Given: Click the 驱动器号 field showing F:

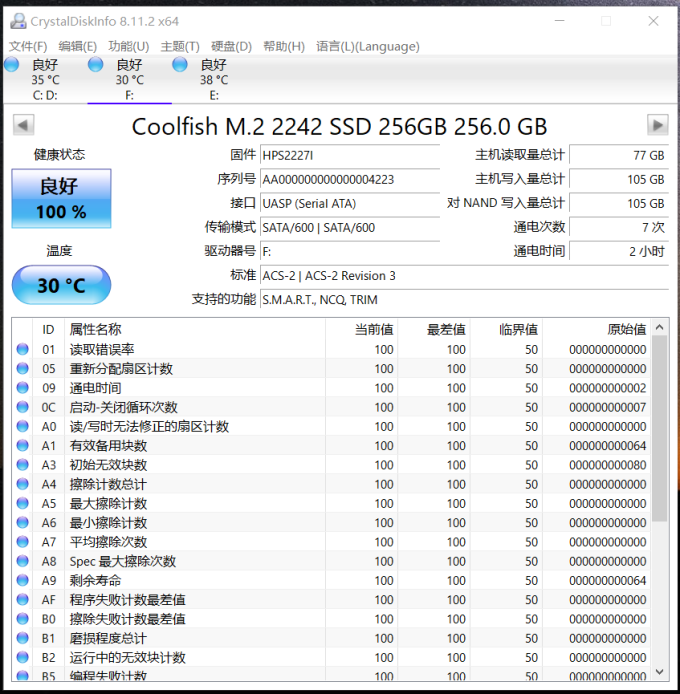Looking at the screenshot, I should click(350, 251).
